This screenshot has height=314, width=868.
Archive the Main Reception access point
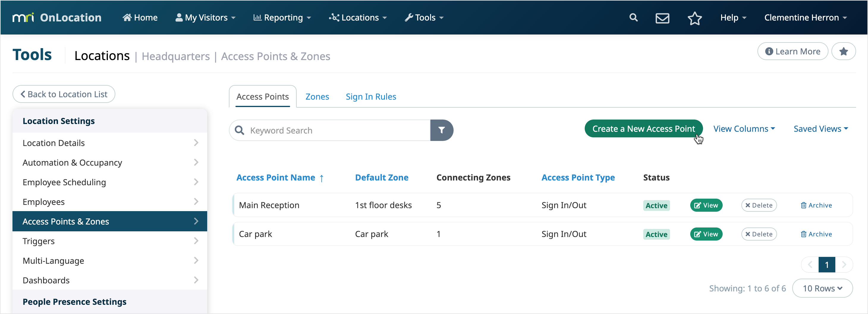pyautogui.click(x=816, y=205)
